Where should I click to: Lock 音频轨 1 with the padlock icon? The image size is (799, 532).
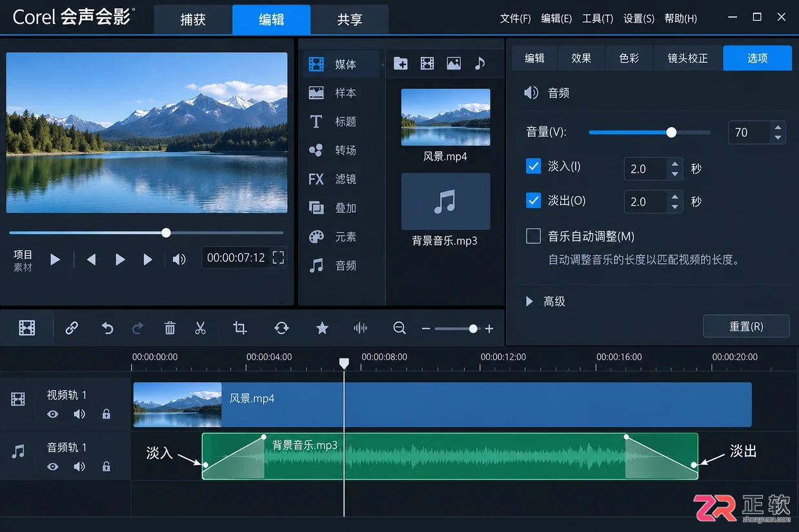pyautogui.click(x=106, y=466)
